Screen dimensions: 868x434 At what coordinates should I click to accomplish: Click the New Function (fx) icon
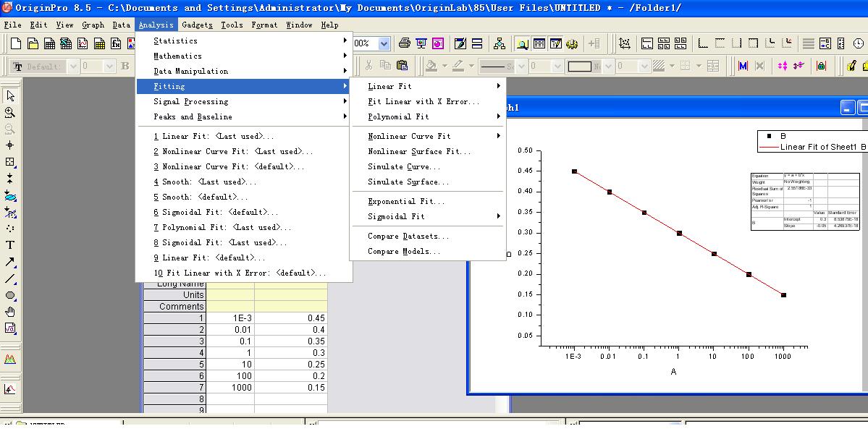coord(116,43)
